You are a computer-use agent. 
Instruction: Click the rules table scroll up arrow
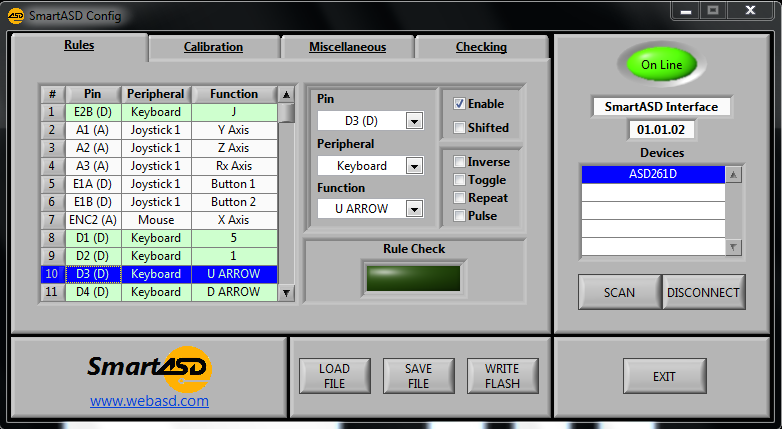coord(286,94)
